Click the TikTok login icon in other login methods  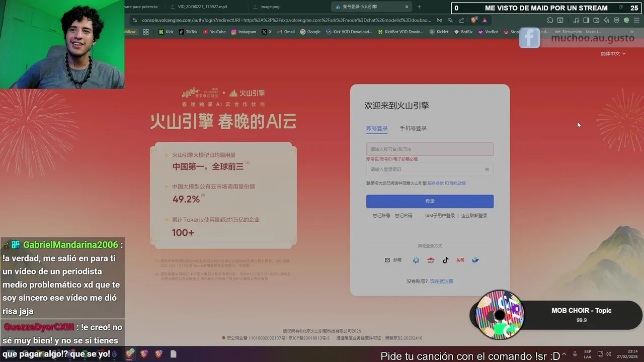(445, 260)
